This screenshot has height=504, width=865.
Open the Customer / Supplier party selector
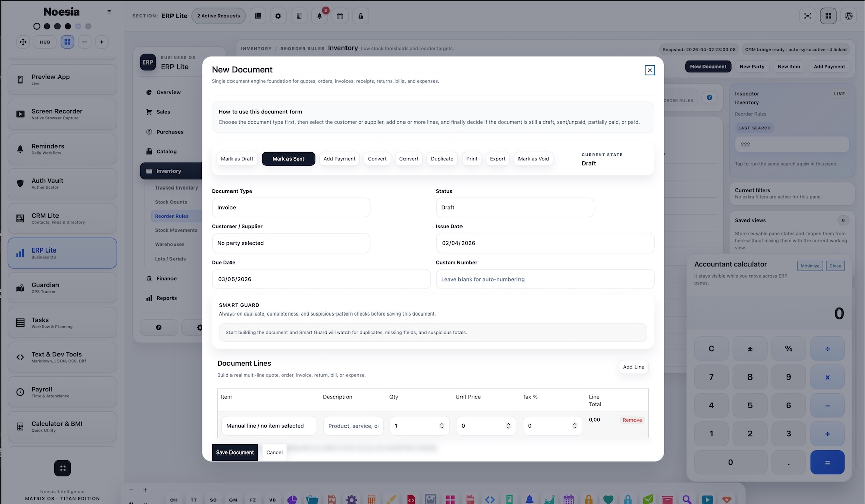click(291, 243)
